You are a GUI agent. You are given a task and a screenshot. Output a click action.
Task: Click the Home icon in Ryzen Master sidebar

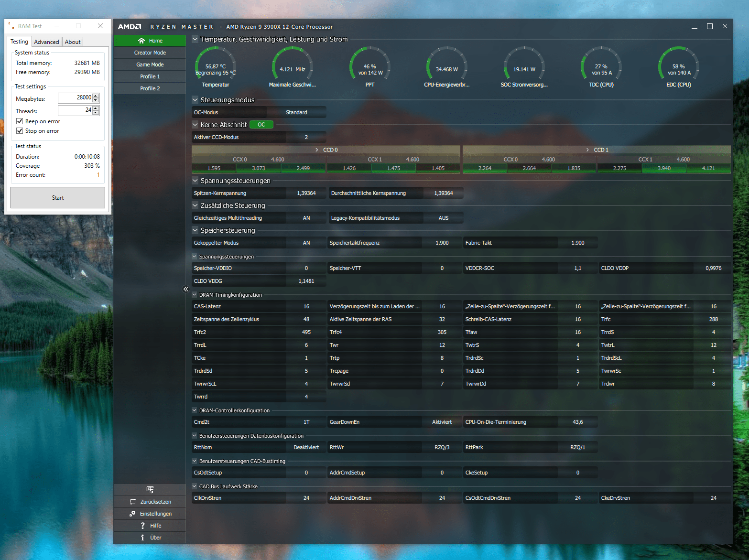tap(141, 41)
